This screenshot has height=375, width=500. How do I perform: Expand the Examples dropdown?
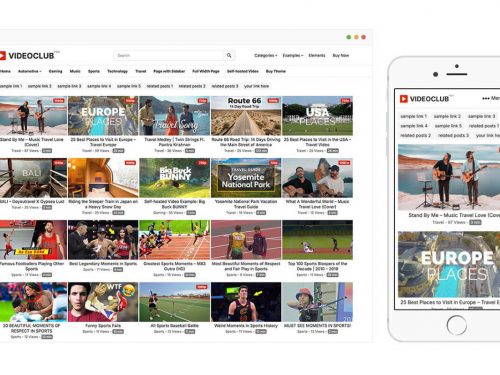tap(293, 55)
